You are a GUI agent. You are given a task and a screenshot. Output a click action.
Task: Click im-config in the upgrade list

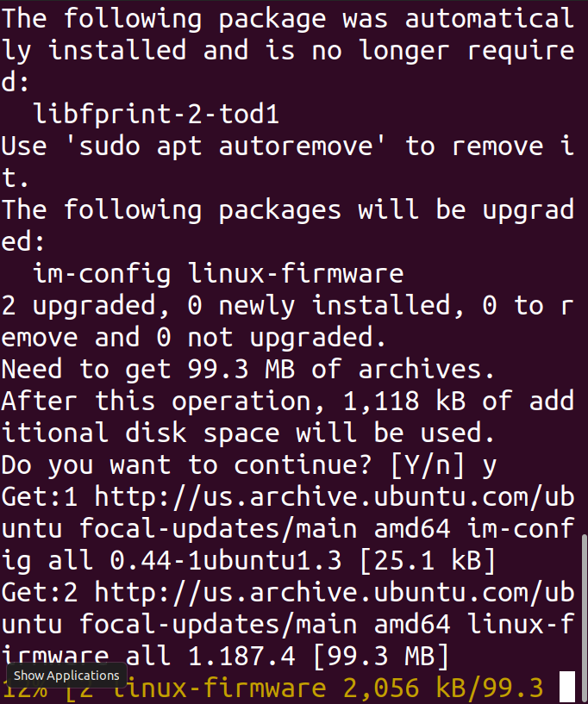(101, 274)
